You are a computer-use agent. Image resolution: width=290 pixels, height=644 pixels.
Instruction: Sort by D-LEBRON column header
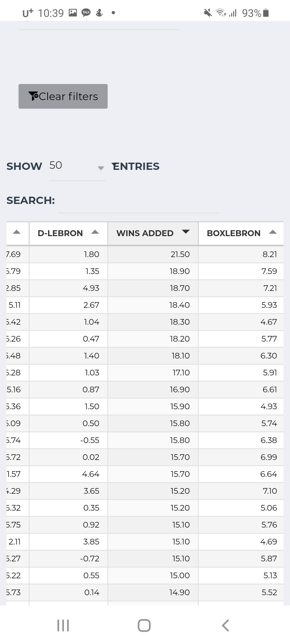(60, 233)
